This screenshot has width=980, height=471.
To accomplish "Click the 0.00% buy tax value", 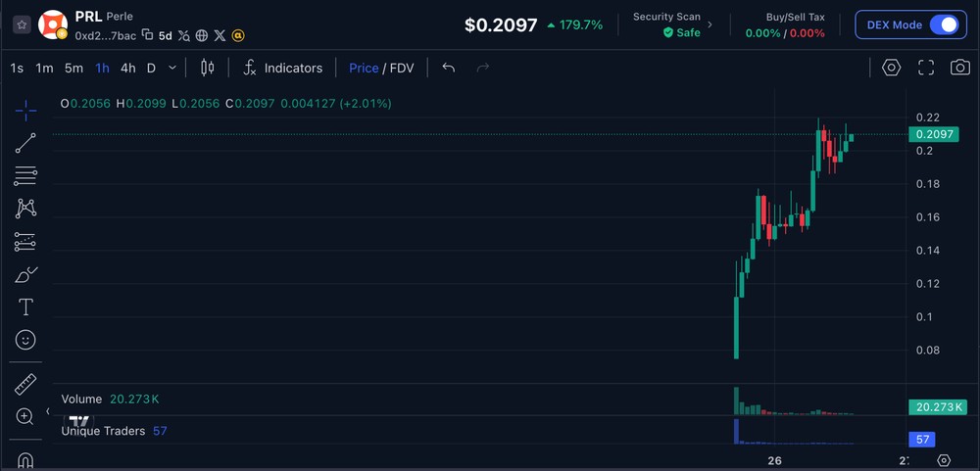I will click(762, 33).
